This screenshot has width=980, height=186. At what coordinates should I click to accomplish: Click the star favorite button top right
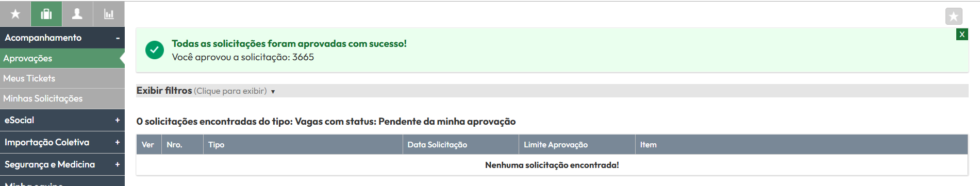pos(954,16)
